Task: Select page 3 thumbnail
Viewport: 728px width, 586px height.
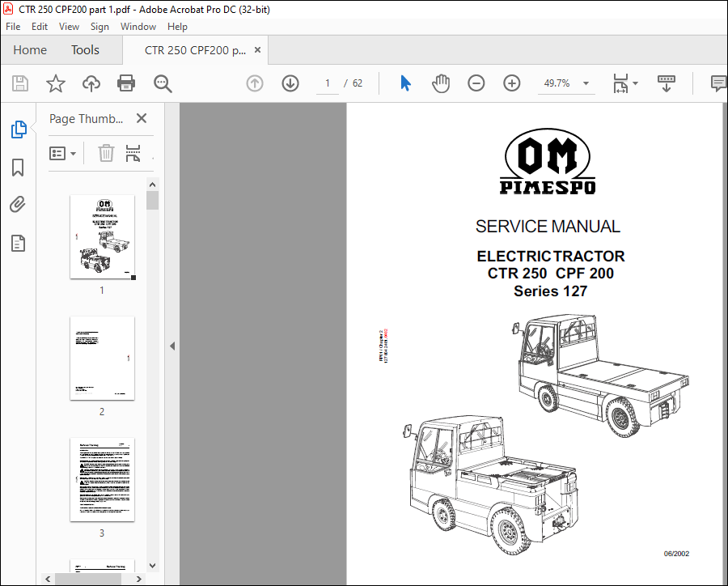Action: (x=102, y=480)
